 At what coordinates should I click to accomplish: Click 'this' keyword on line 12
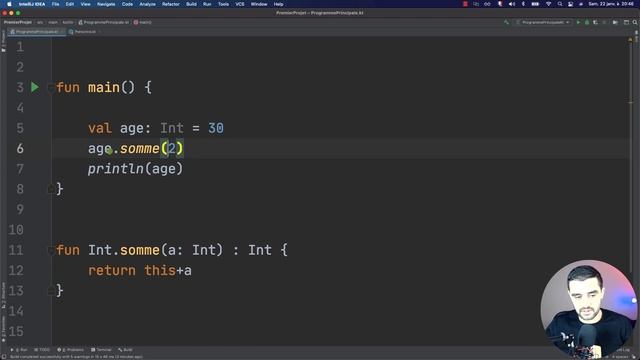[x=160, y=270]
